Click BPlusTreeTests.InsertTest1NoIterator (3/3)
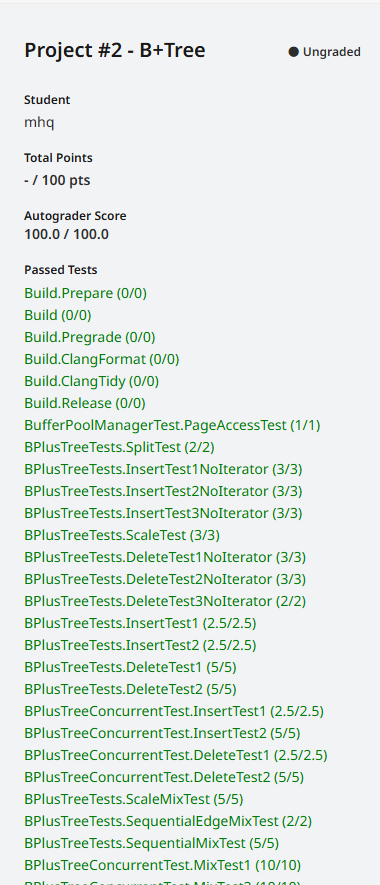The width and height of the screenshot is (380, 885). click(163, 470)
